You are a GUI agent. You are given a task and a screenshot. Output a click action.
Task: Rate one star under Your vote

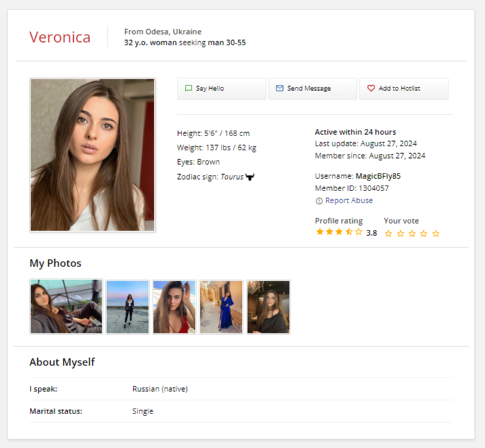tap(388, 233)
